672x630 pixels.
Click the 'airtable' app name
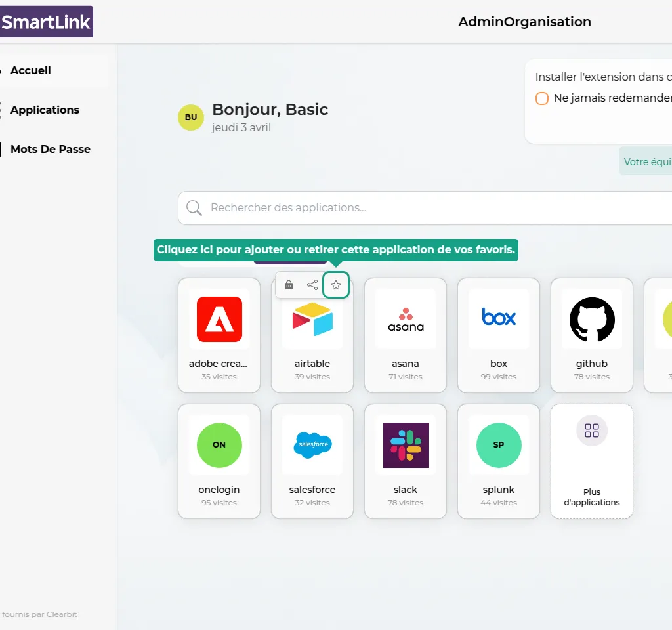[312, 364]
